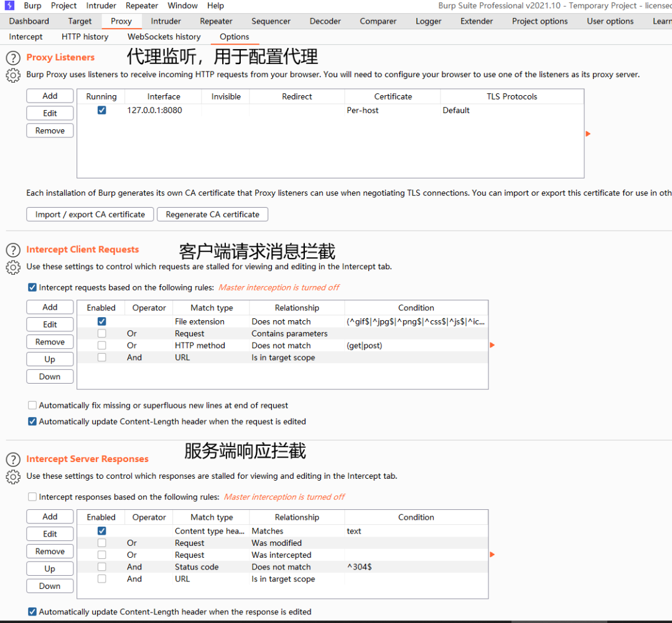Move server response rule Down

(x=50, y=586)
